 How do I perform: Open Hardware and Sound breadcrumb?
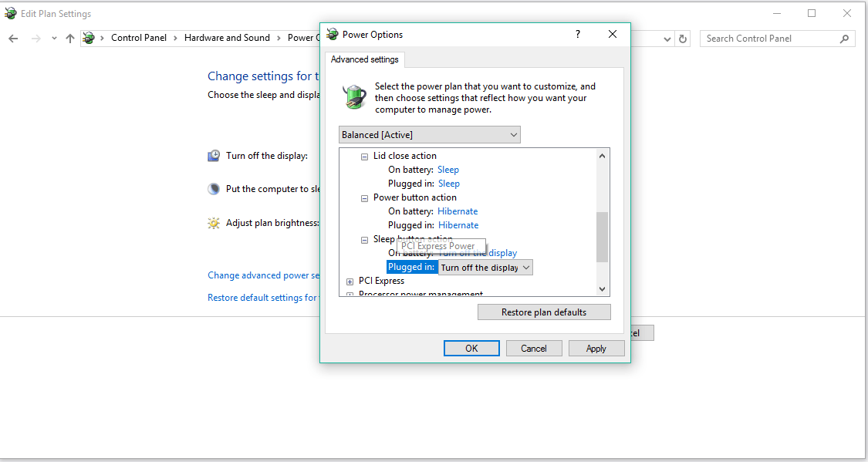[227, 38]
